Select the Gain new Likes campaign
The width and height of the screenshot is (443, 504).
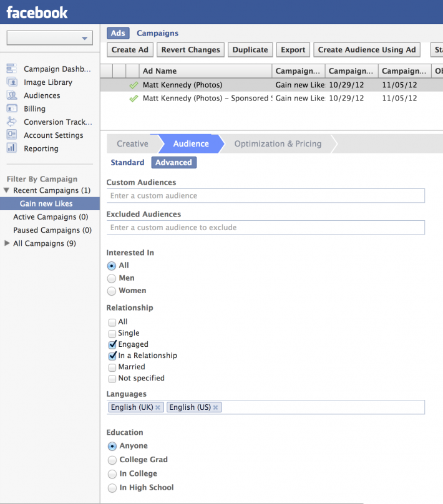pyautogui.click(x=50, y=203)
